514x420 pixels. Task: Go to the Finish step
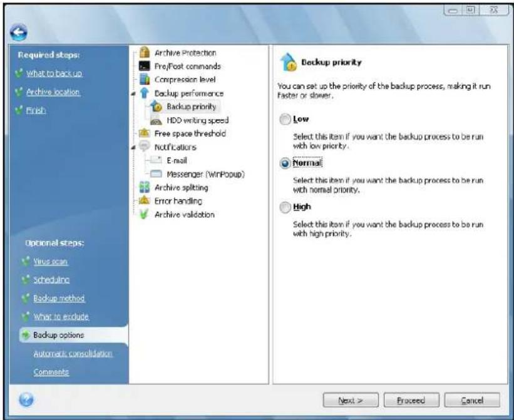click(36, 110)
